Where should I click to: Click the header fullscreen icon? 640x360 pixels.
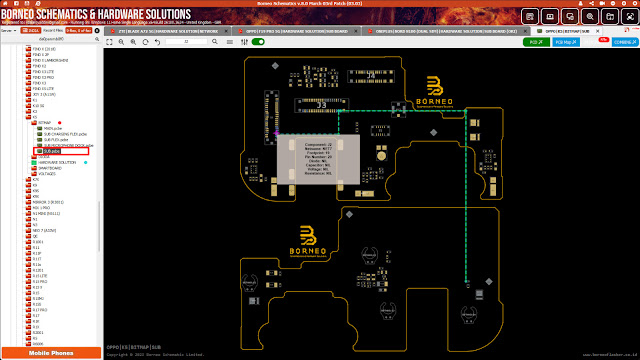630,17
